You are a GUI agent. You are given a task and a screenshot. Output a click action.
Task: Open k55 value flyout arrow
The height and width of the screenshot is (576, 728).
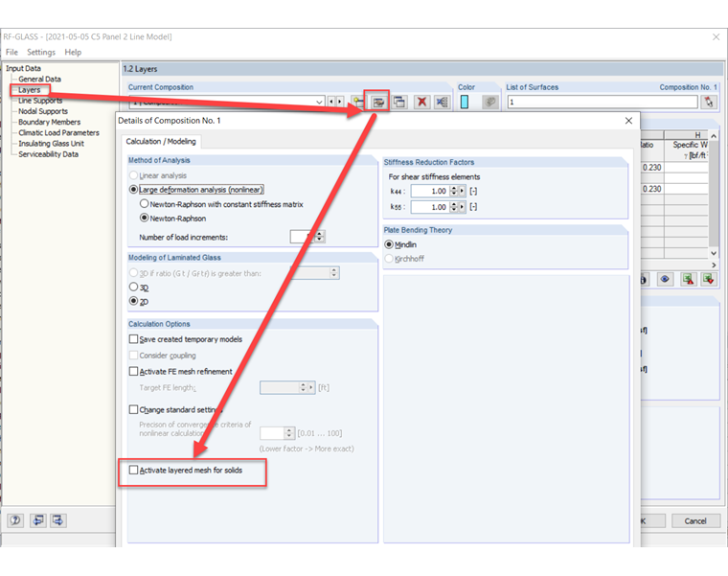tap(462, 207)
